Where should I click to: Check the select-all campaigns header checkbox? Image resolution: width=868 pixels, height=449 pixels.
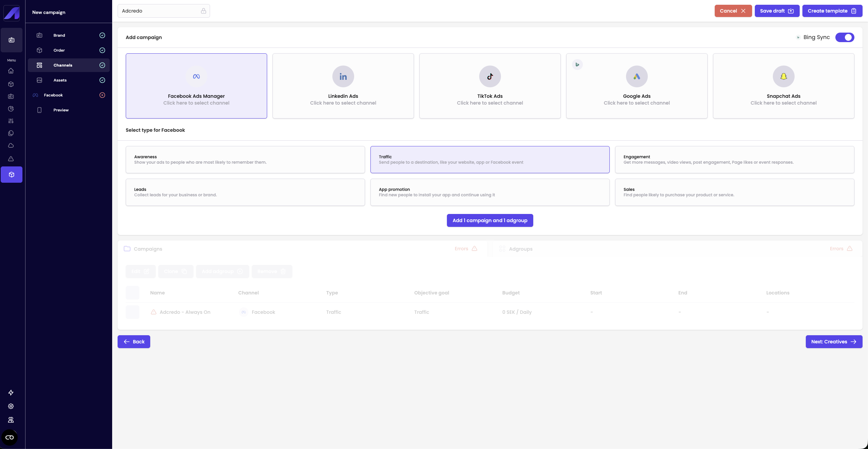pos(133,293)
